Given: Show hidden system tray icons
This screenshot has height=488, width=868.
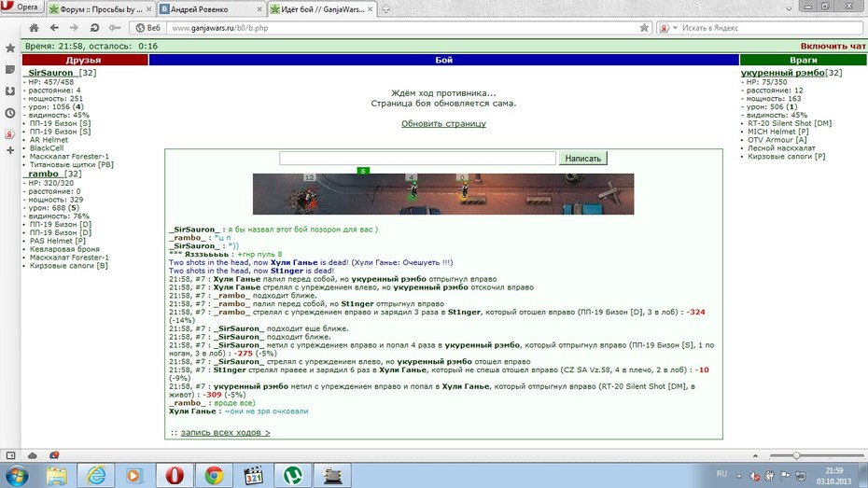Looking at the screenshot, I should pyautogui.click(x=738, y=475).
